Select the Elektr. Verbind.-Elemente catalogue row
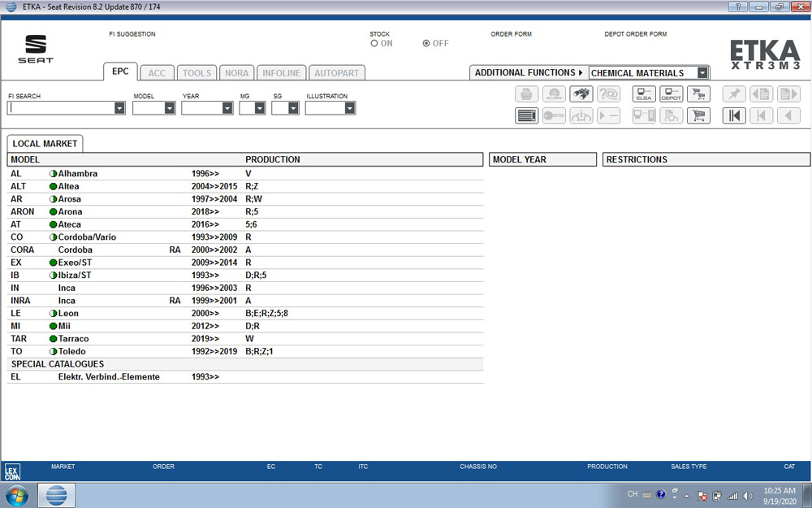The width and height of the screenshot is (812, 508). tap(245, 377)
